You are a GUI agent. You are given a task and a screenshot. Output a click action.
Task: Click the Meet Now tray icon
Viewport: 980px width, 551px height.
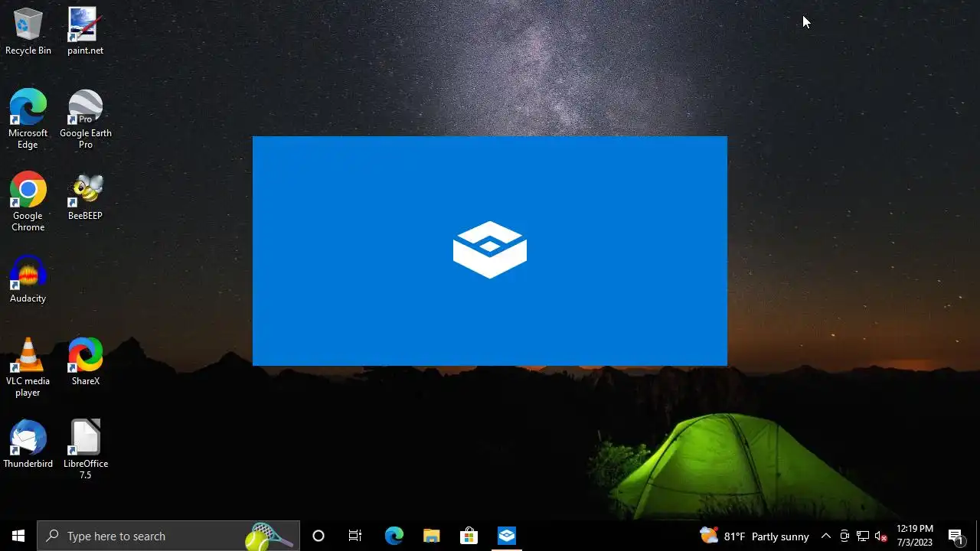[844, 536]
